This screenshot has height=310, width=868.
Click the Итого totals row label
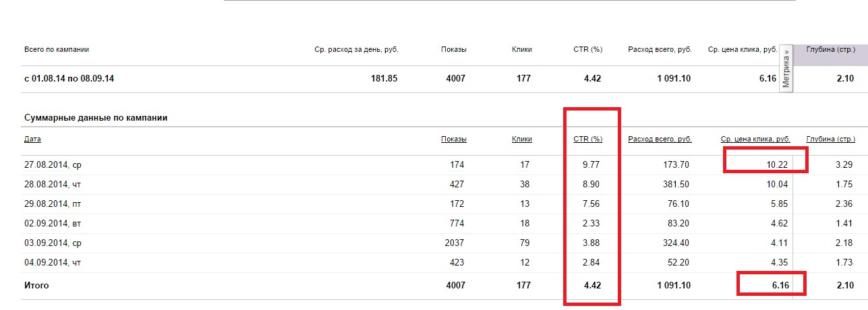pyautogui.click(x=36, y=286)
